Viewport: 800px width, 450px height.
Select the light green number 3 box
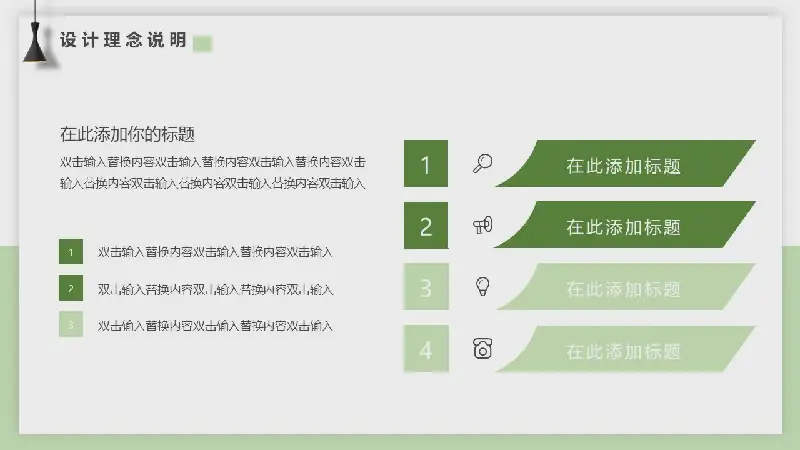pos(426,288)
